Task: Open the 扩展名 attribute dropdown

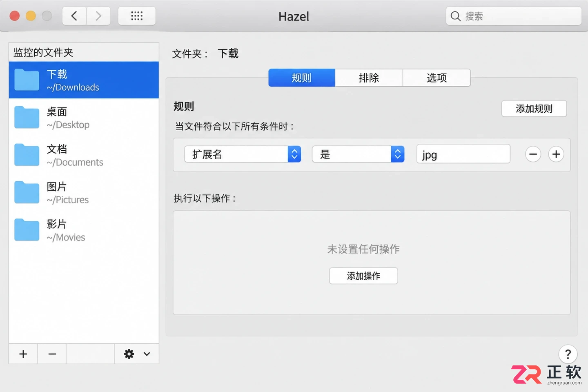Action: coord(243,154)
